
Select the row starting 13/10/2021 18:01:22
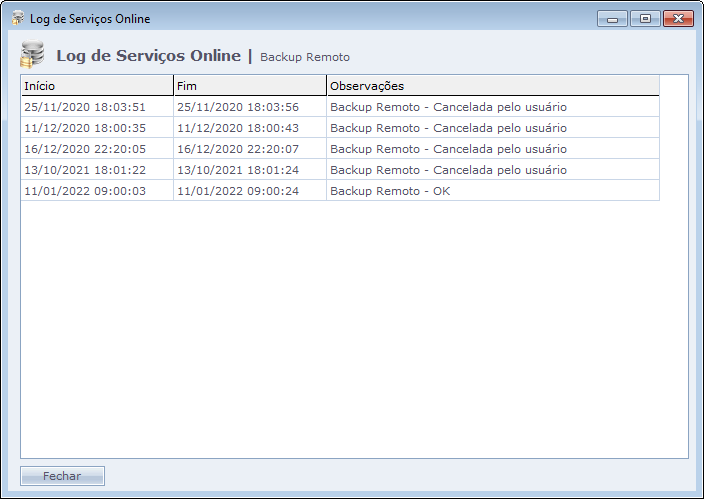pos(85,170)
